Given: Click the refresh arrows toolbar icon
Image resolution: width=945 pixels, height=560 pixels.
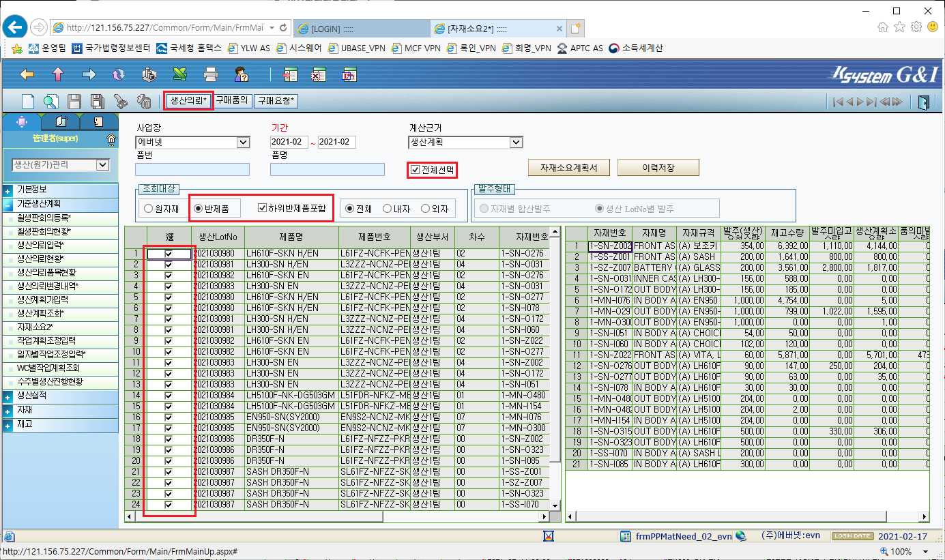Looking at the screenshot, I should [x=119, y=74].
